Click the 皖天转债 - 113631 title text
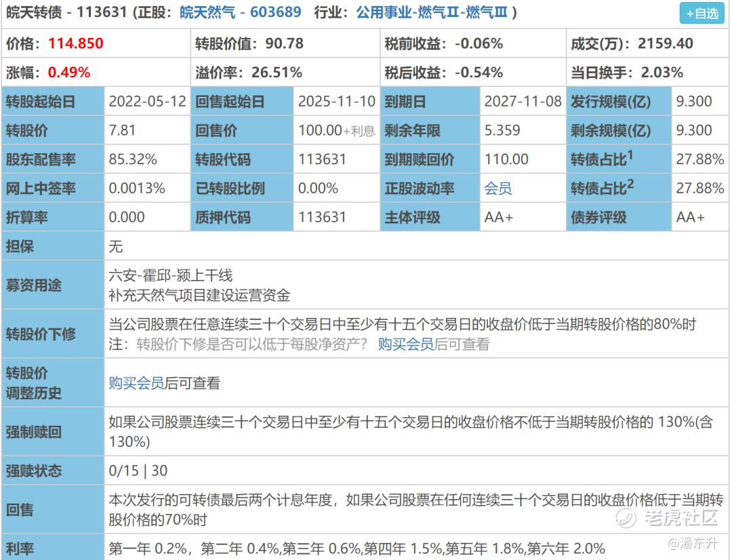The height and width of the screenshot is (560, 732). 66,12
